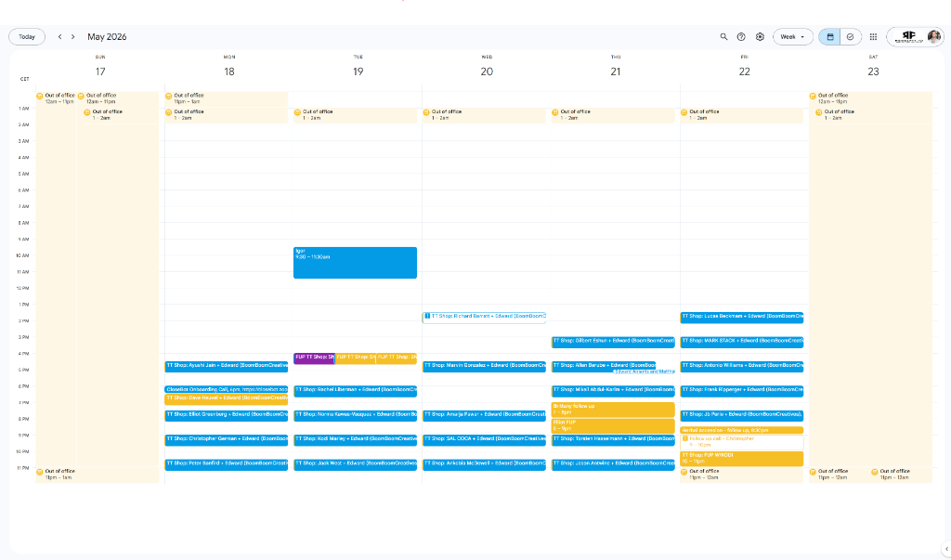Screen dimensions: 951x560
Task: Open the Week view dropdown
Action: (x=793, y=37)
